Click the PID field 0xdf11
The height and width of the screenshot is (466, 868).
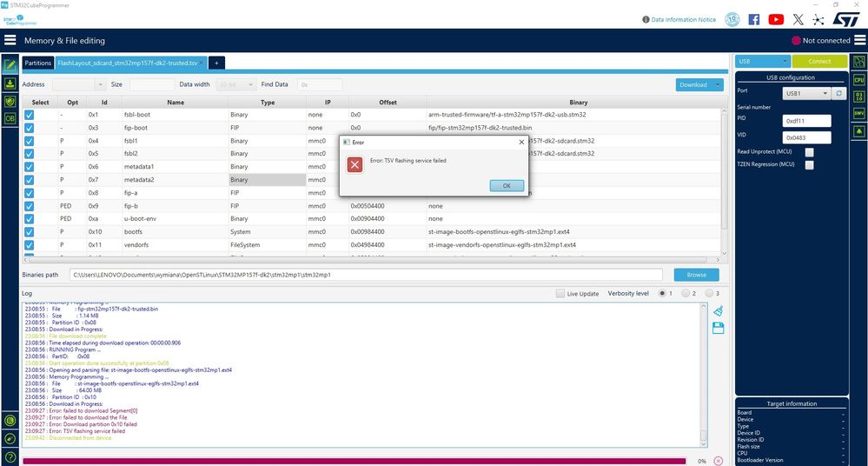point(806,121)
